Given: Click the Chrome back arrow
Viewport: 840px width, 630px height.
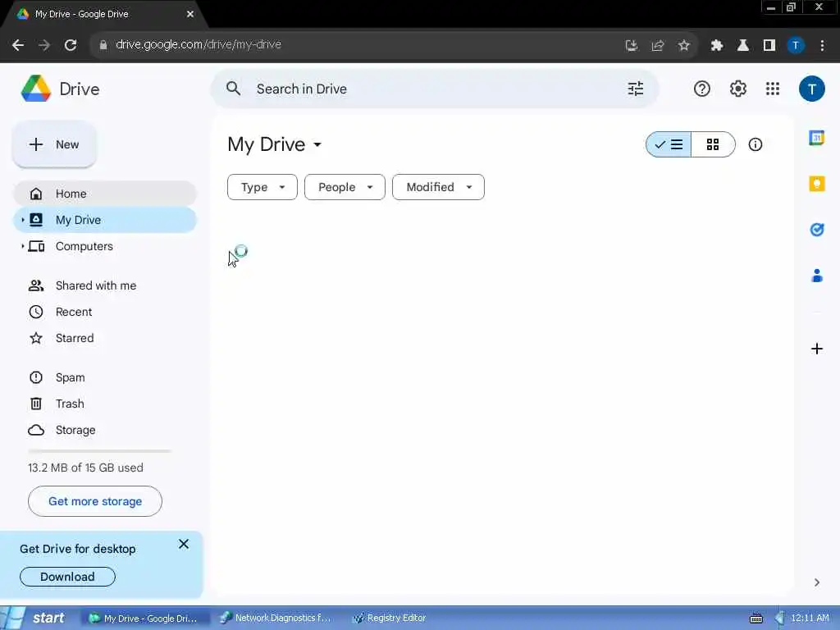Looking at the screenshot, I should pos(18,45).
